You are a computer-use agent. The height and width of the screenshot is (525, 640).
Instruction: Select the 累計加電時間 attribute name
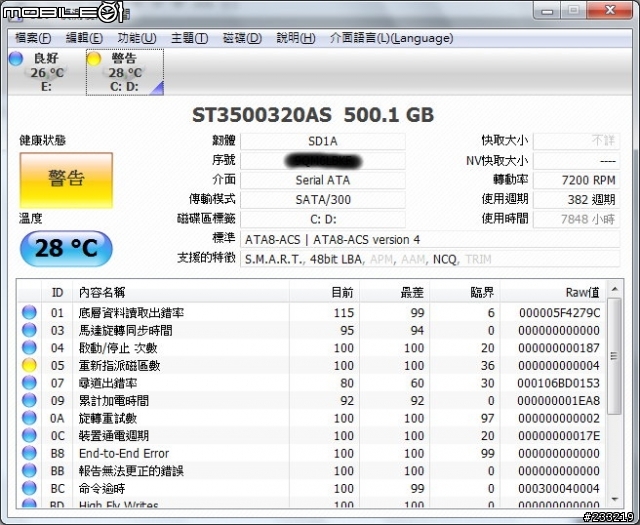113,400
